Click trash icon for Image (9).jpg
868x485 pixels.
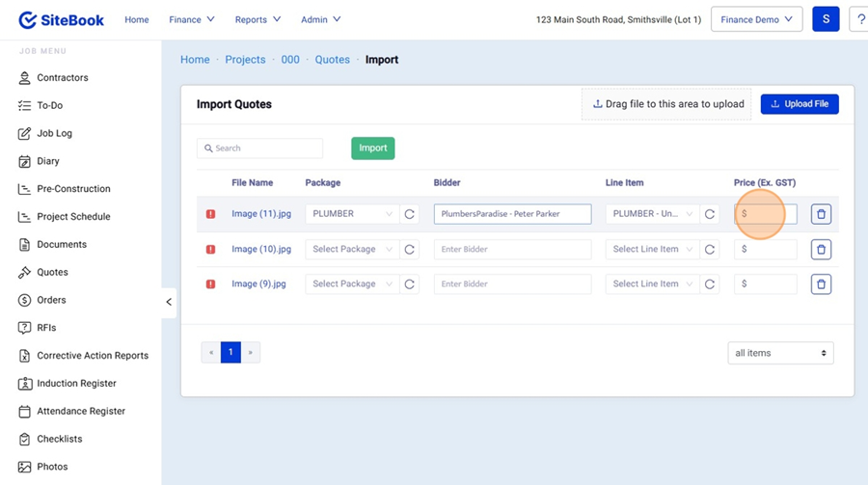click(821, 284)
